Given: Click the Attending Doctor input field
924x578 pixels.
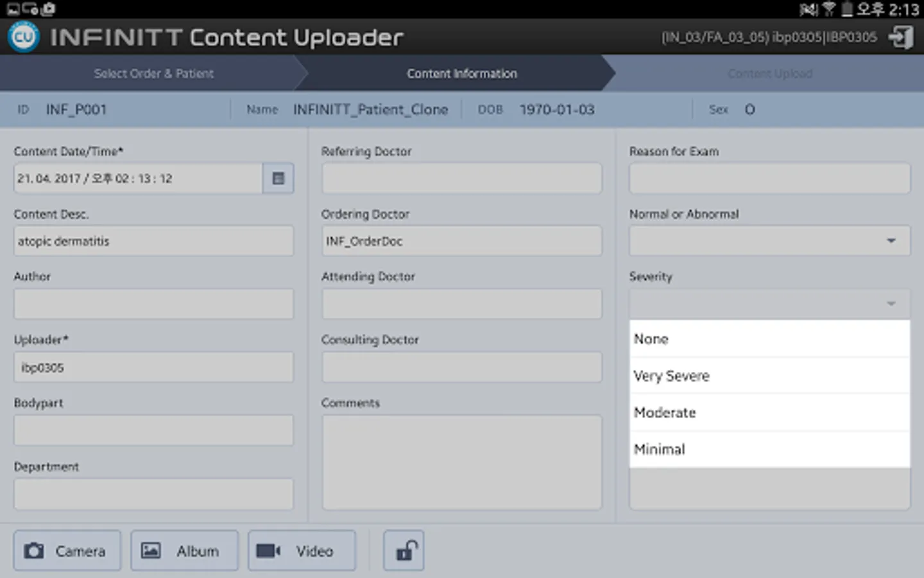Looking at the screenshot, I should point(461,304).
